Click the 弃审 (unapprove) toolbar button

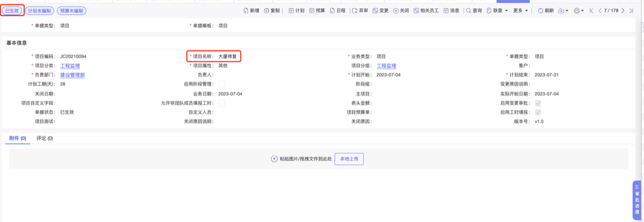[360, 11]
